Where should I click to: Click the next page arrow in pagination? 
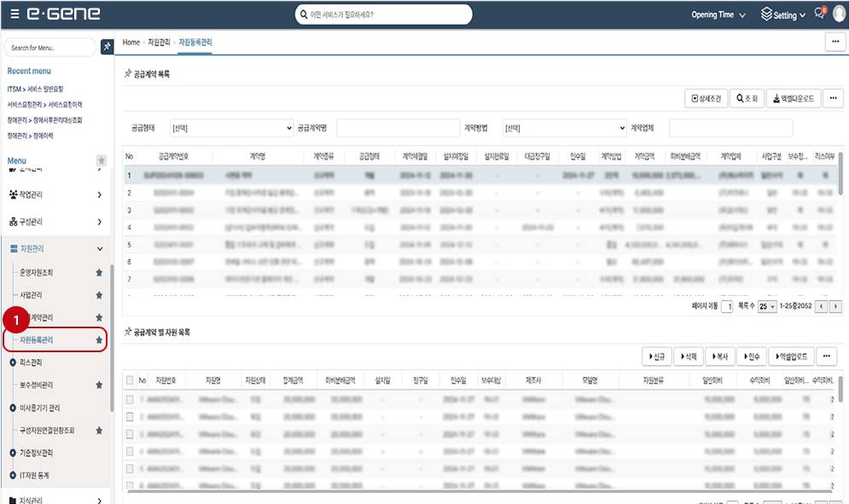(835, 306)
